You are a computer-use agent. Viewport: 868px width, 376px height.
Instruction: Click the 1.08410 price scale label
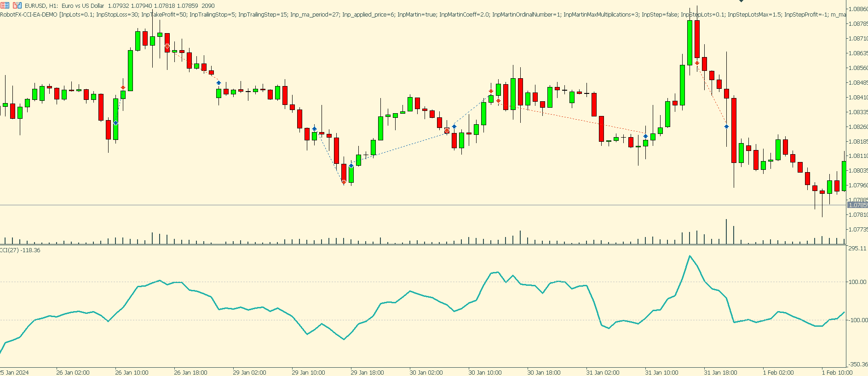[857, 98]
